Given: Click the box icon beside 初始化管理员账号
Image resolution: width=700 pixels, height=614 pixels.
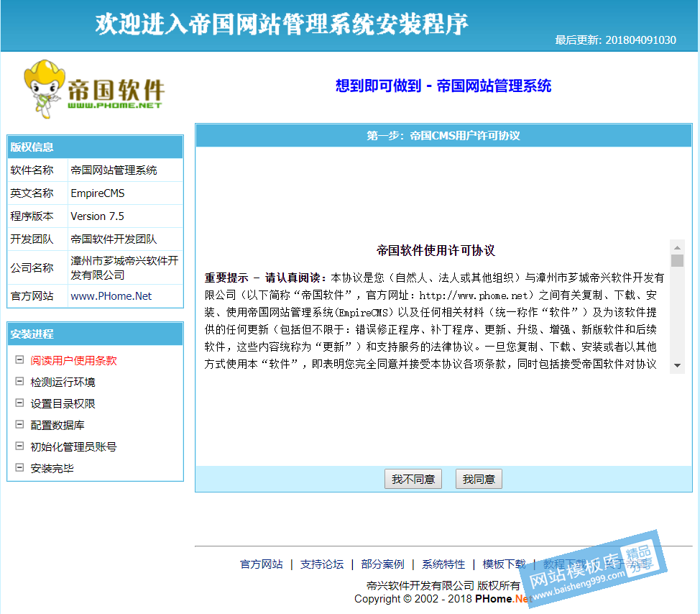Looking at the screenshot, I should pos(19,446).
